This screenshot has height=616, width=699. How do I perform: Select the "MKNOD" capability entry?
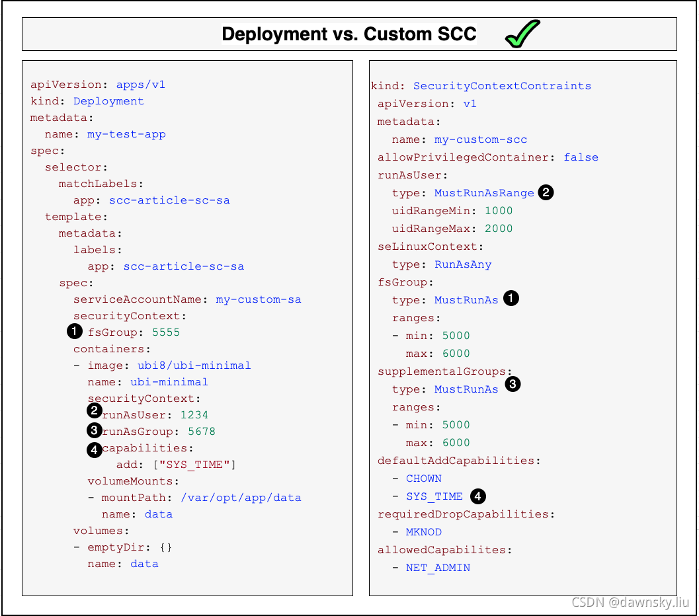coord(423,532)
